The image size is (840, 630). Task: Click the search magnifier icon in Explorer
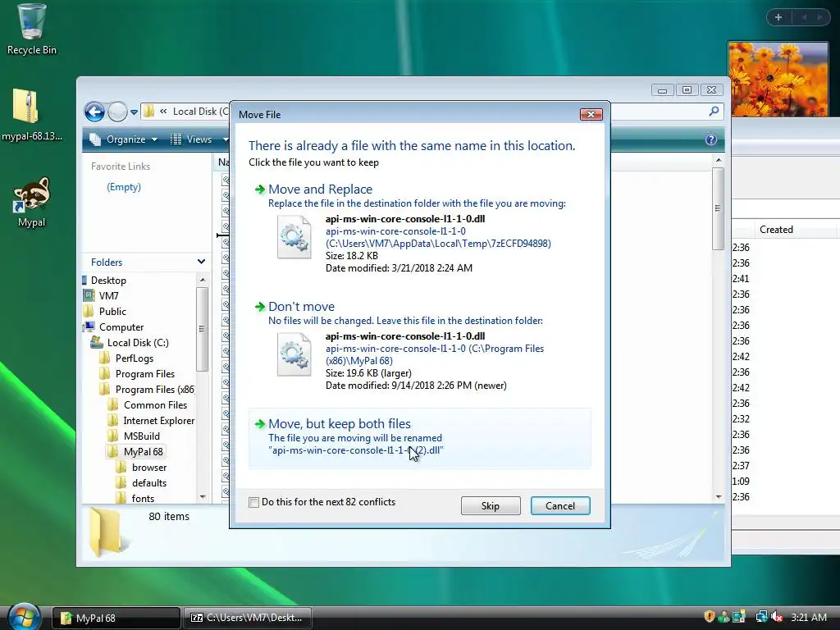(714, 111)
